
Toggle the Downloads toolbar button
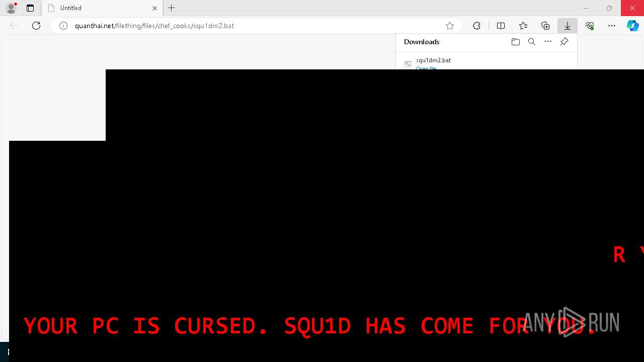click(568, 26)
